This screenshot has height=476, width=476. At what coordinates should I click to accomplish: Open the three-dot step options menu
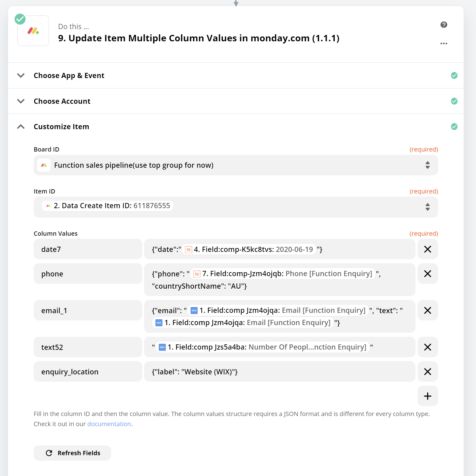444,43
